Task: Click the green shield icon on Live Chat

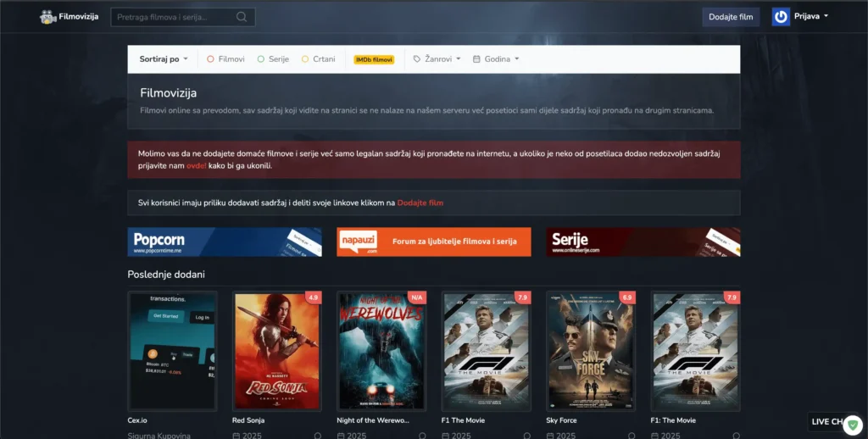Action: click(853, 425)
